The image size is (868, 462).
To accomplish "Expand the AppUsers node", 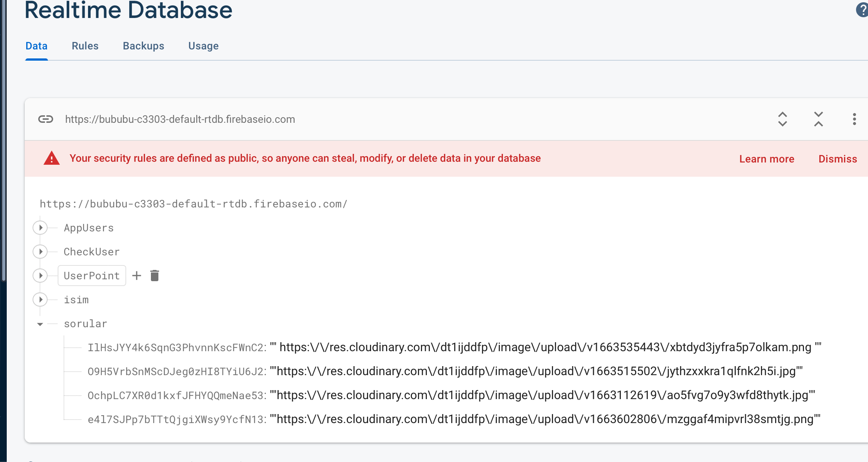I will pos(40,228).
